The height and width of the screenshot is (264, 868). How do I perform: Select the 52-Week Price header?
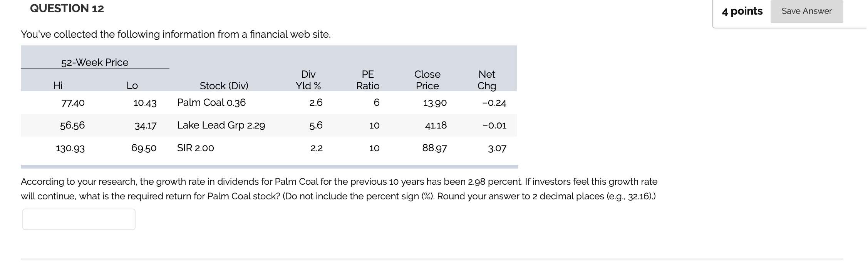[95, 62]
